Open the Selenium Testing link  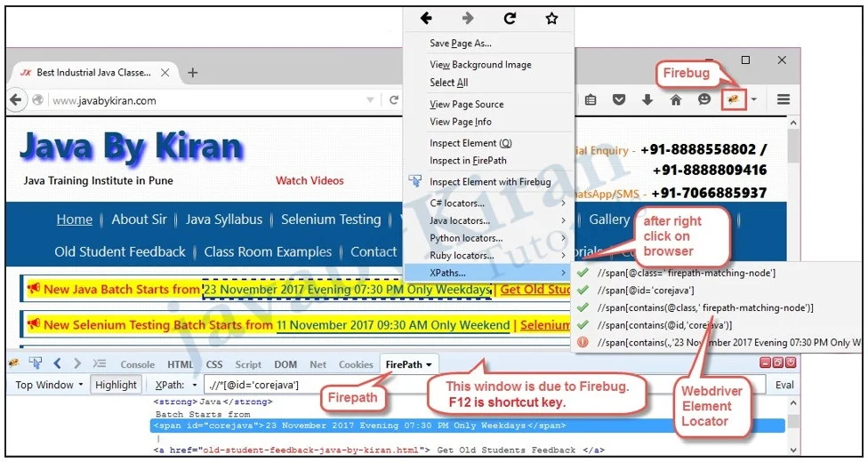click(x=331, y=219)
